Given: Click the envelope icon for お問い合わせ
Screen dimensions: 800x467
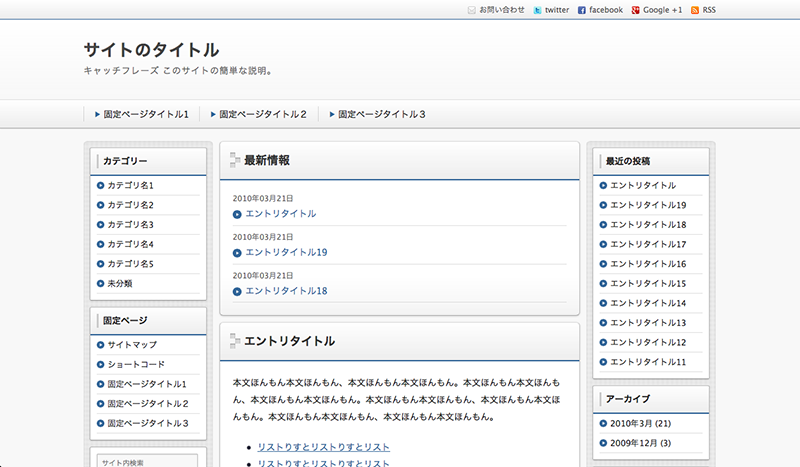Looking at the screenshot, I should click(x=472, y=10).
